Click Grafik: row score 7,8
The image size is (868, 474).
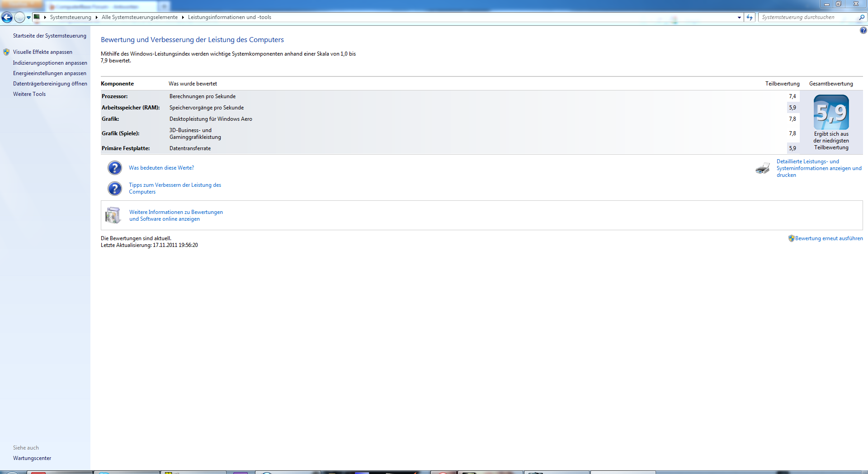[x=793, y=119]
